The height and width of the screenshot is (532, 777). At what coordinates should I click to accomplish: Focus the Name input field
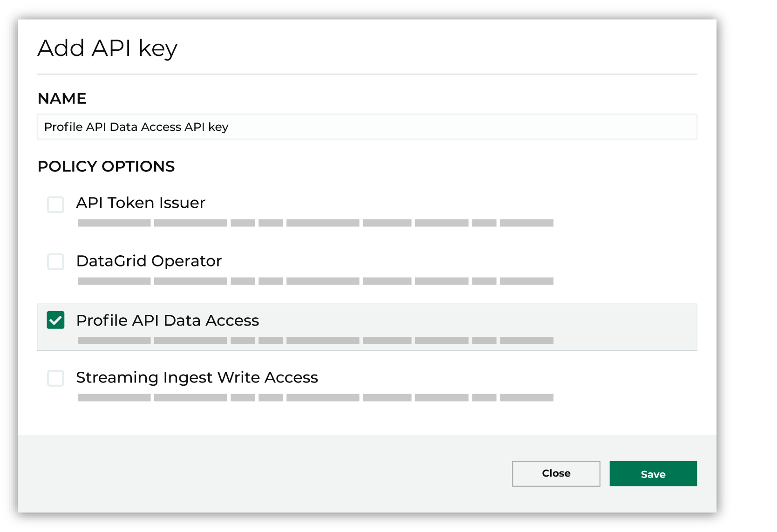coord(367,127)
